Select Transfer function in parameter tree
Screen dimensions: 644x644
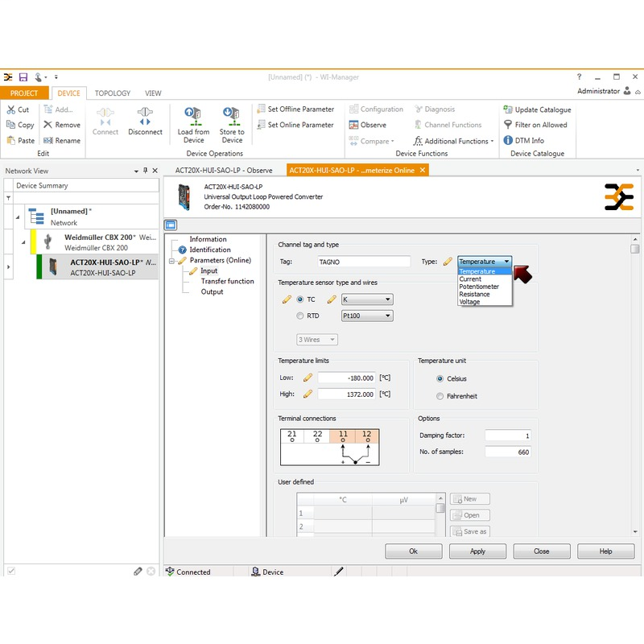(x=227, y=281)
